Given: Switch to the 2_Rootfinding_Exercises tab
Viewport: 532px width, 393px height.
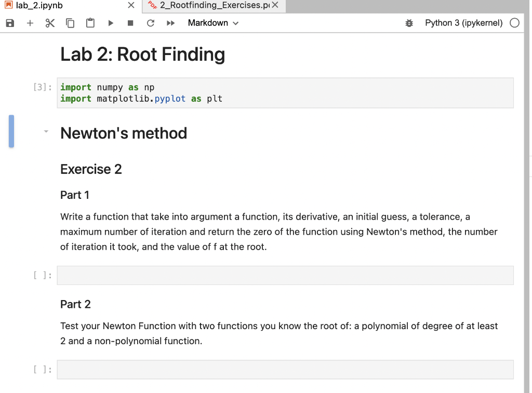Looking at the screenshot, I should [208, 6].
